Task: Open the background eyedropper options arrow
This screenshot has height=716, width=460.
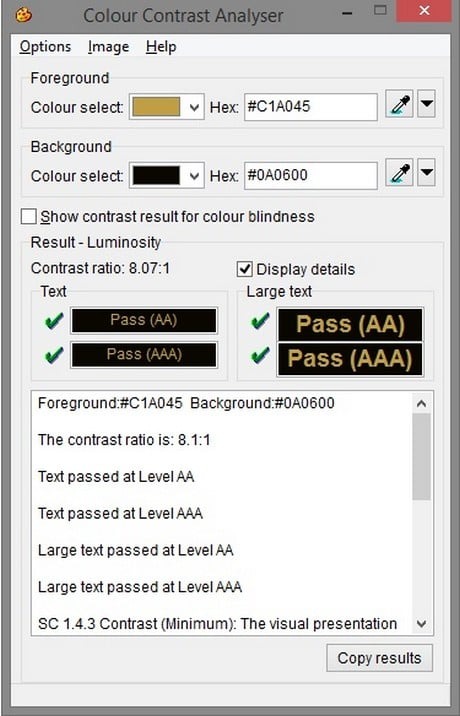Action: (x=426, y=173)
